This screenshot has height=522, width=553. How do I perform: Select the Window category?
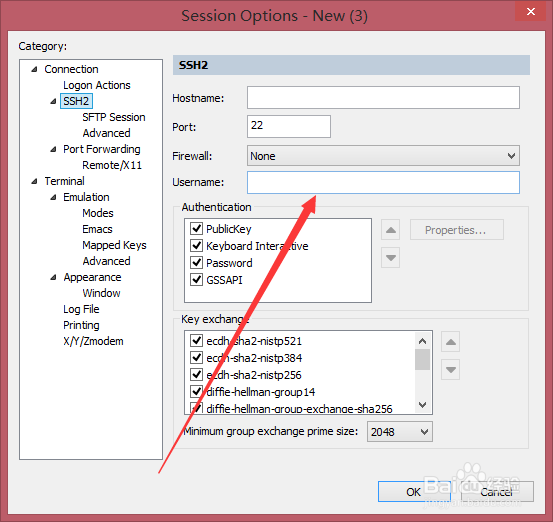[101, 293]
